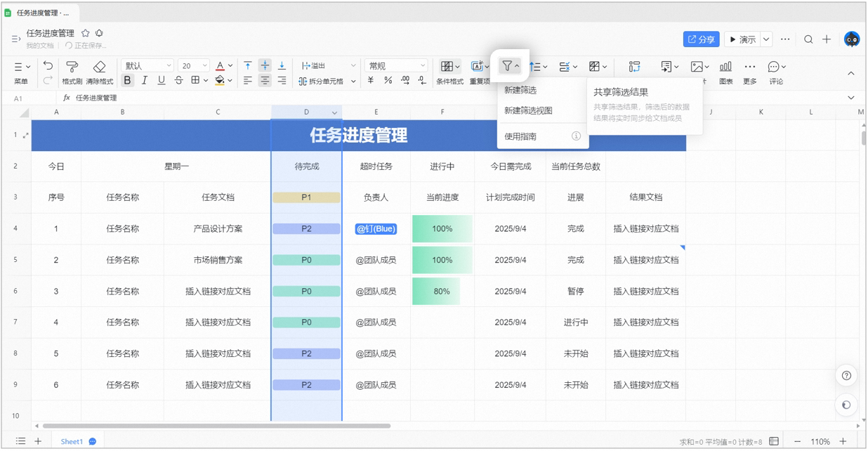
Task: Toggle strikethrough formatting
Action: pos(178,81)
